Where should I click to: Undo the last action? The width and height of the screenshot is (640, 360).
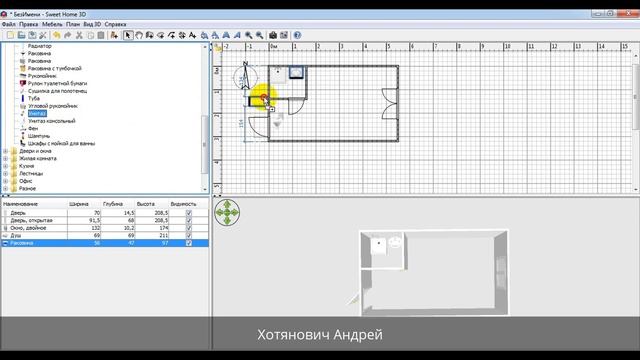pyautogui.click(x=57, y=36)
